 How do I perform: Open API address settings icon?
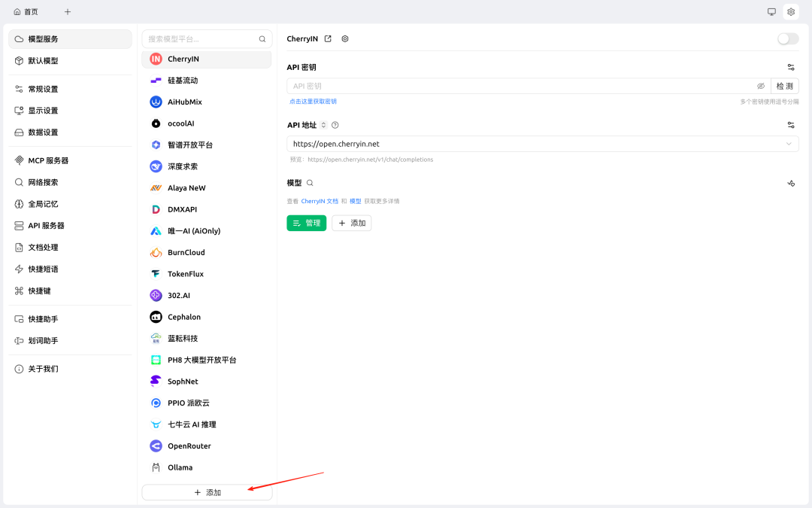tap(791, 125)
